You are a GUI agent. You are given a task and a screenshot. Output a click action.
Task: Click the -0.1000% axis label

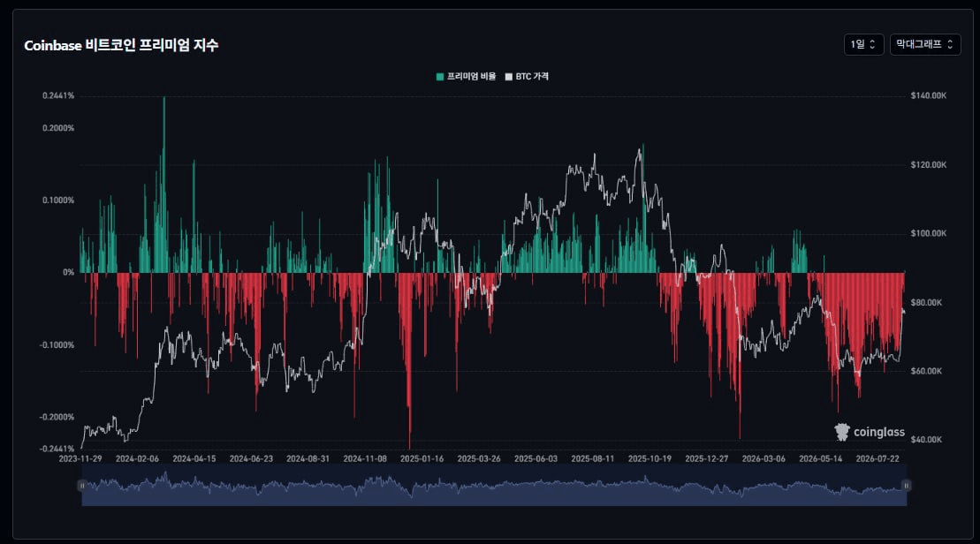tap(57, 344)
